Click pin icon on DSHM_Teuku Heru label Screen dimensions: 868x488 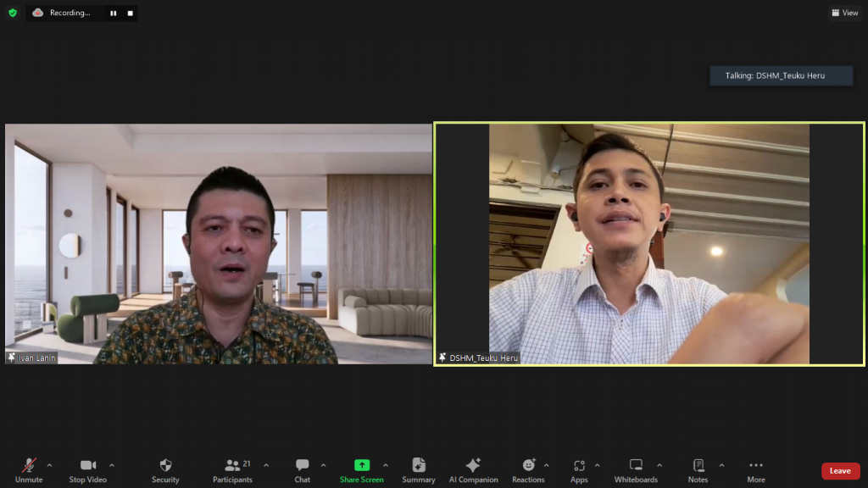(x=442, y=358)
